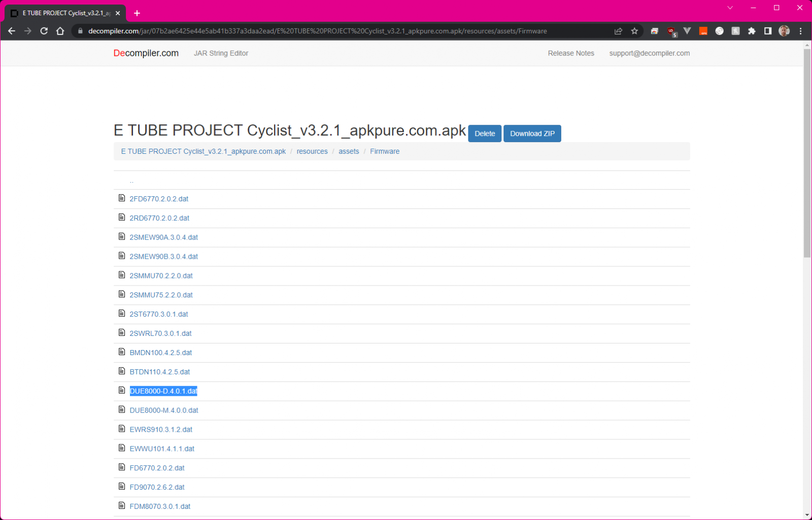
Task: Click file icon beside 2SMMU70.2.2.0.dat
Action: (x=122, y=275)
